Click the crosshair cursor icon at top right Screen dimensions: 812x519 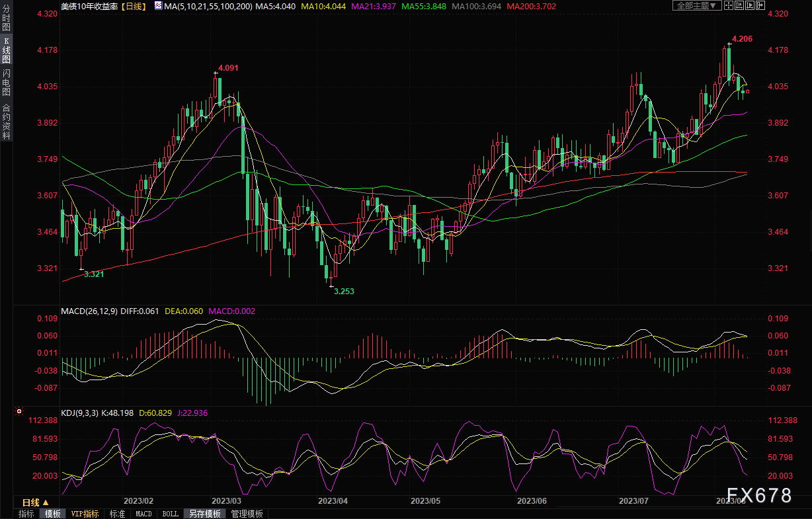728,5
